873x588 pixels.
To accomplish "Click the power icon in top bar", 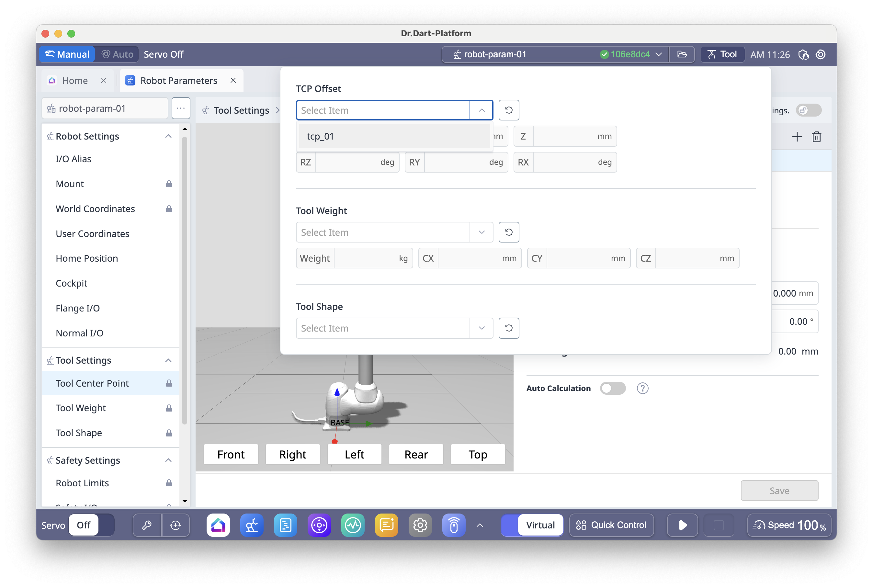I will pos(821,54).
